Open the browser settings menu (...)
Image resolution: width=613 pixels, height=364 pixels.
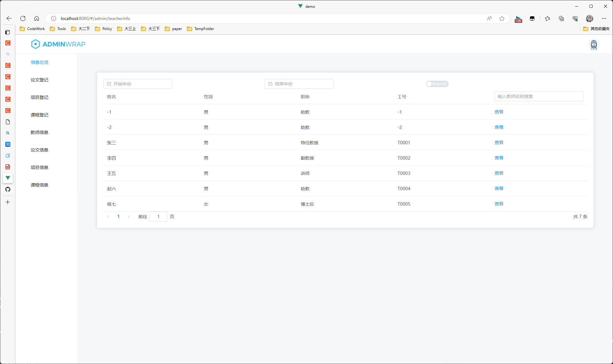coord(604,18)
